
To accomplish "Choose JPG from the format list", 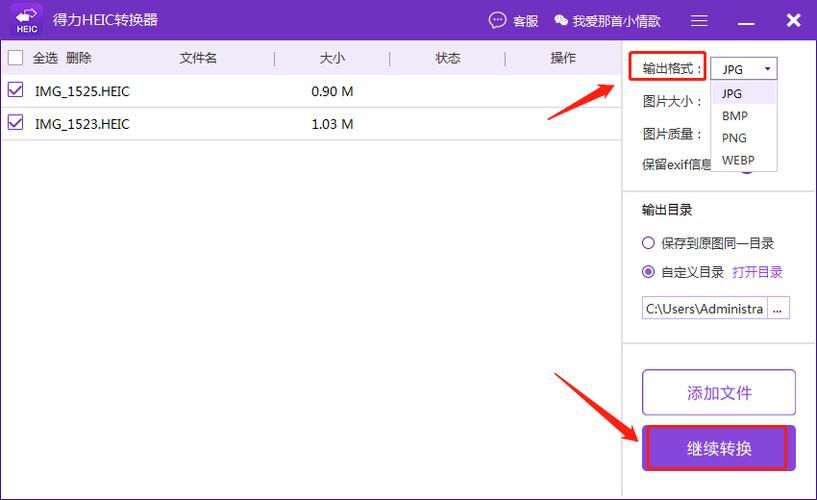I will 744,94.
